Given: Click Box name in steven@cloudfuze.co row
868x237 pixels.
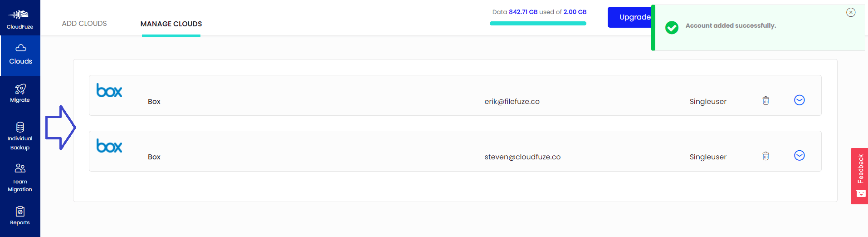Looking at the screenshot, I should coord(154,157).
